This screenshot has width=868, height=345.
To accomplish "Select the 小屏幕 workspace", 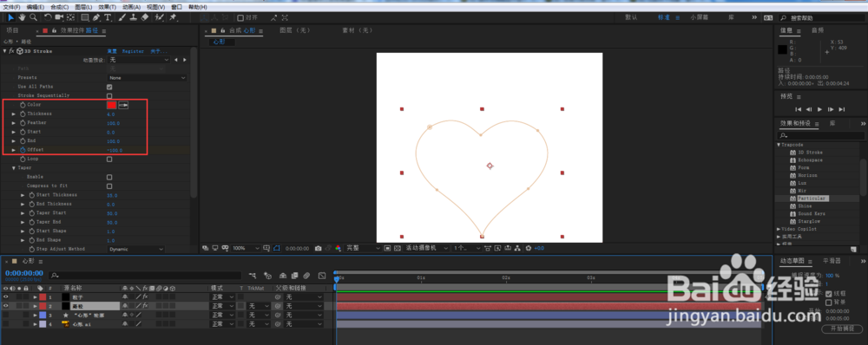I will [x=699, y=17].
